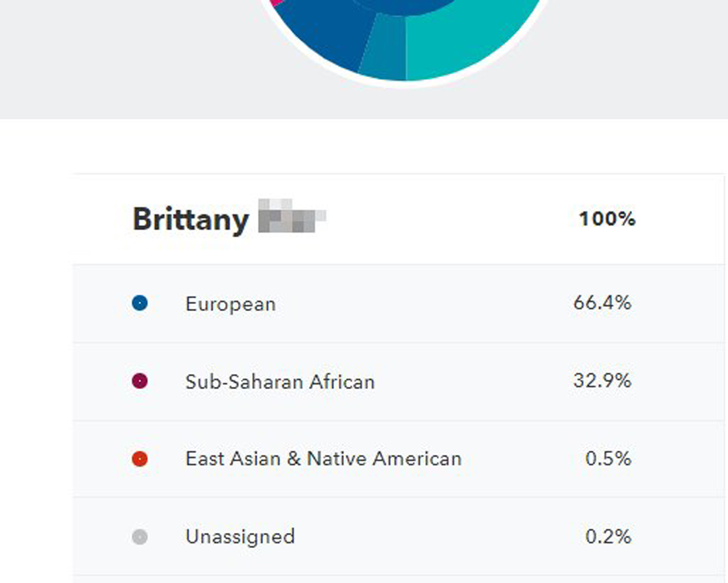Image resolution: width=728 pixels, height=583 pixels.
Task: Click the 32.9% Sub-Saharan African percentage
Action: (x=602, y=381)
